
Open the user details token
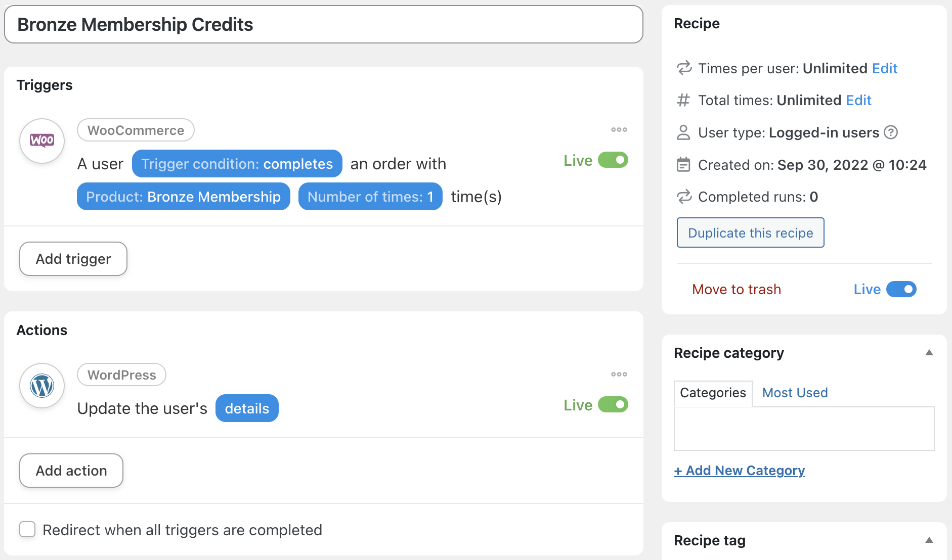click(x=247, y=408)
